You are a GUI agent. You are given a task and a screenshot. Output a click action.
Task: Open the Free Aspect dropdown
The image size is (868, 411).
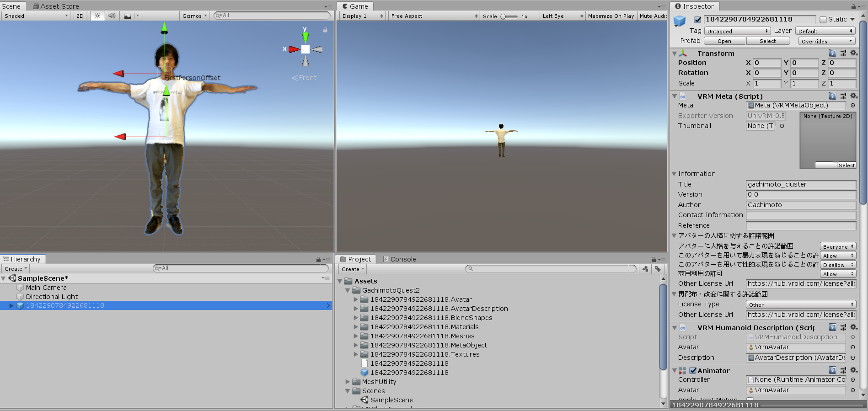point(434,16)
